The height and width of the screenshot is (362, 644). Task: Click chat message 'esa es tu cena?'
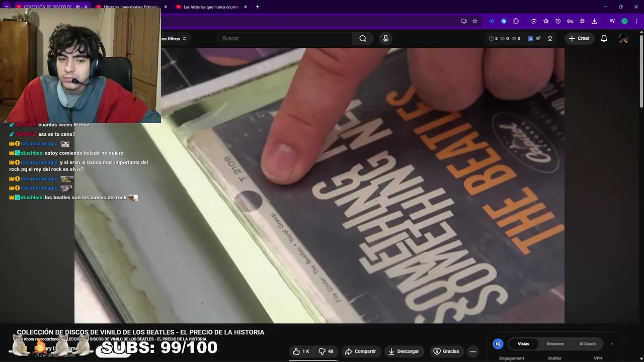click(56, 134)
